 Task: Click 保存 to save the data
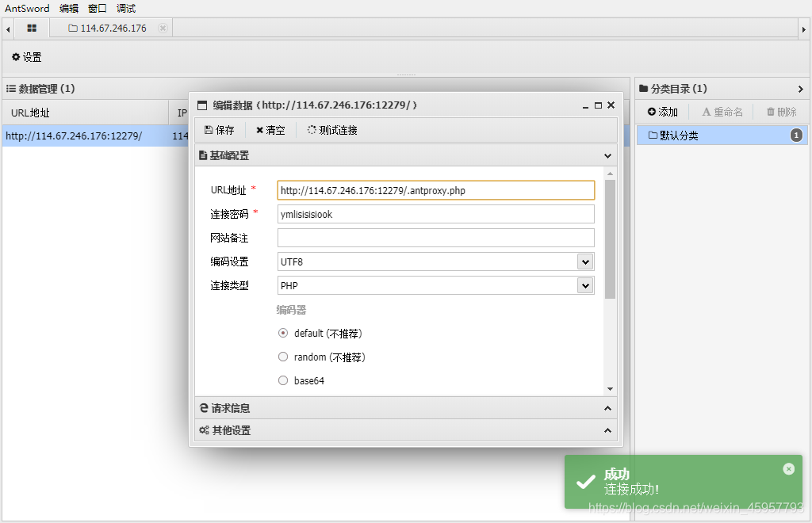(220, 130)
